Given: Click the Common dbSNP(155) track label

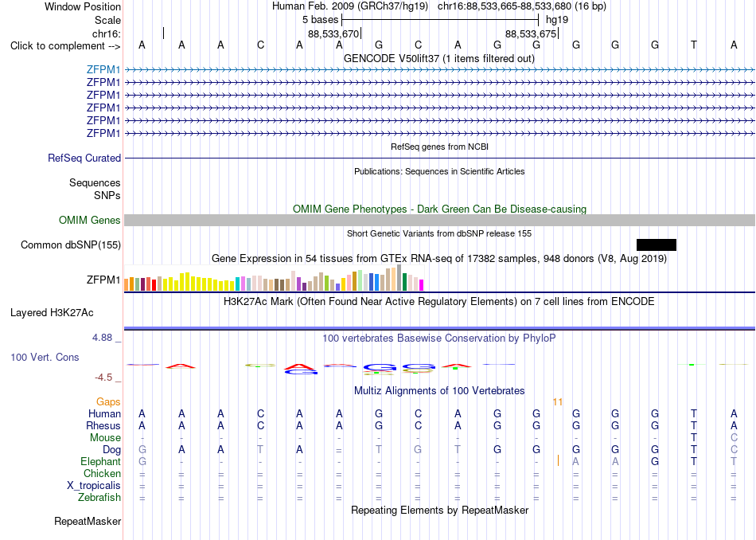Looking at the screenshot, I should tap(71, 245).
